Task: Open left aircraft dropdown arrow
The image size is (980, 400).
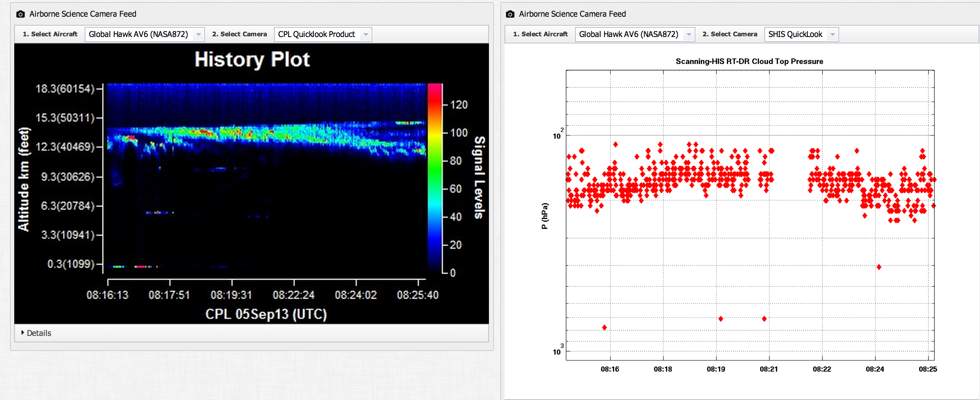Action: [x=198, y=34]
